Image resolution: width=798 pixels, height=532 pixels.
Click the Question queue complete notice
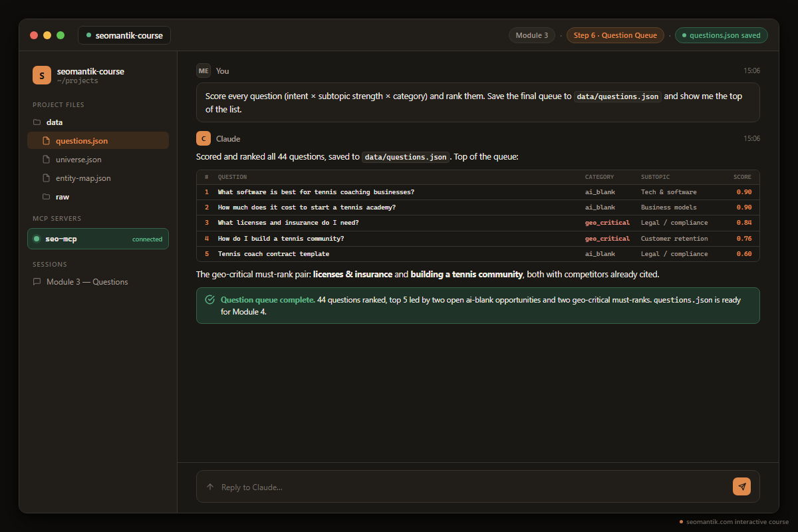477,306
